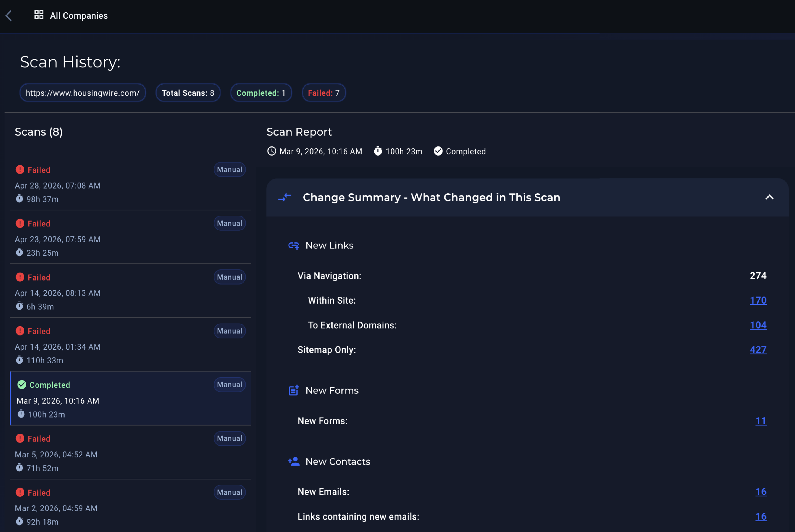Viewport: 795px width, 532px height.
Task: Collapse the Change Summary section chevron
Action: [770, 197]
